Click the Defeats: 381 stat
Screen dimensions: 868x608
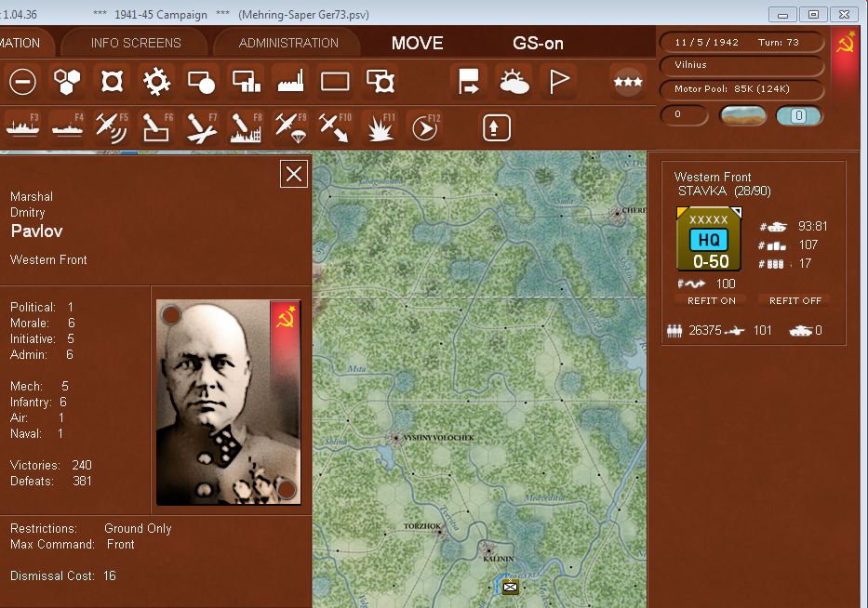tap(51, 482)
